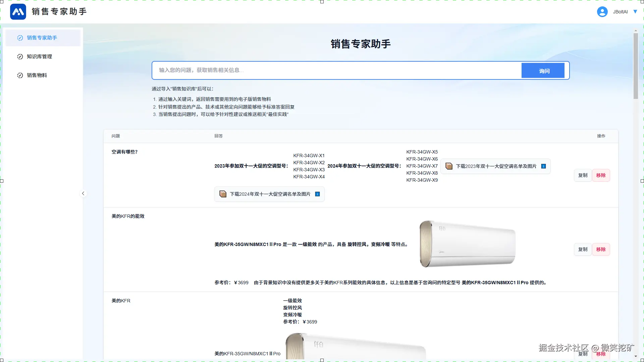Go to 销售物料 menu item
This screenshot has width=644, height=362.
[x=37, y=75]
